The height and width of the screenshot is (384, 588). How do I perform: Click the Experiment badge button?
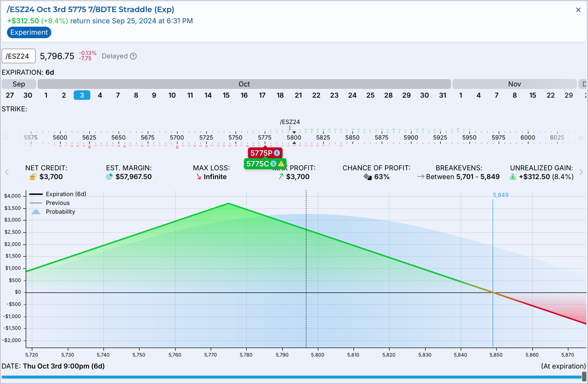(29, 33)
